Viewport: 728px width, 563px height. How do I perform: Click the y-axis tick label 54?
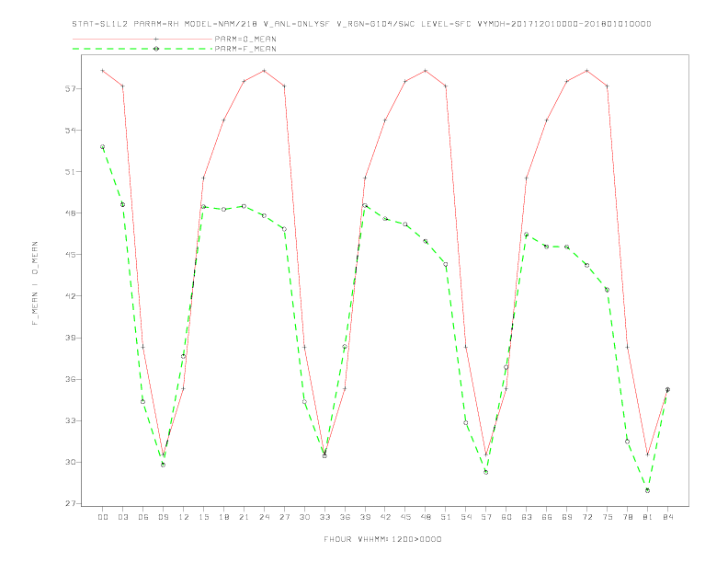coord(71,130)
